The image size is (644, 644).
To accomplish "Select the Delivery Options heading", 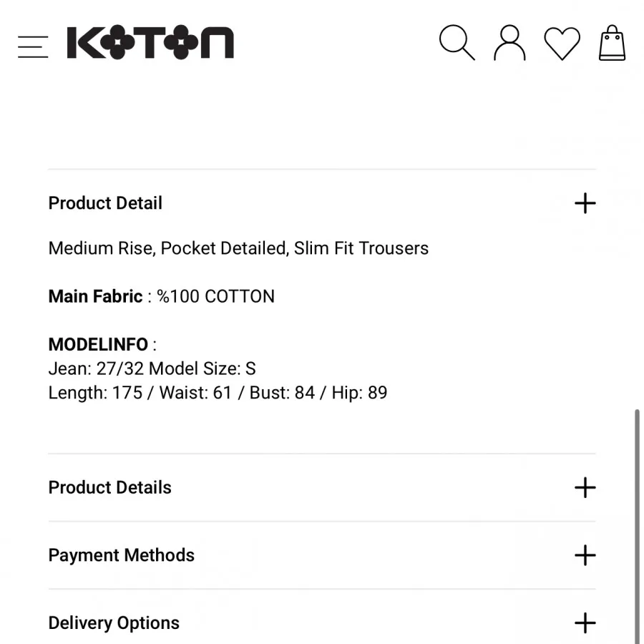I will tap(114, 623).
